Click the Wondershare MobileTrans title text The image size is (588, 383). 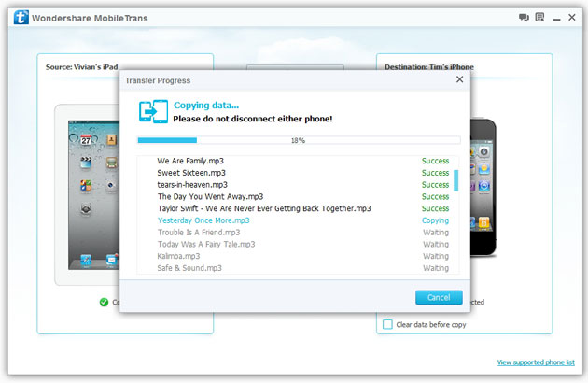click(x=90, y=18)
